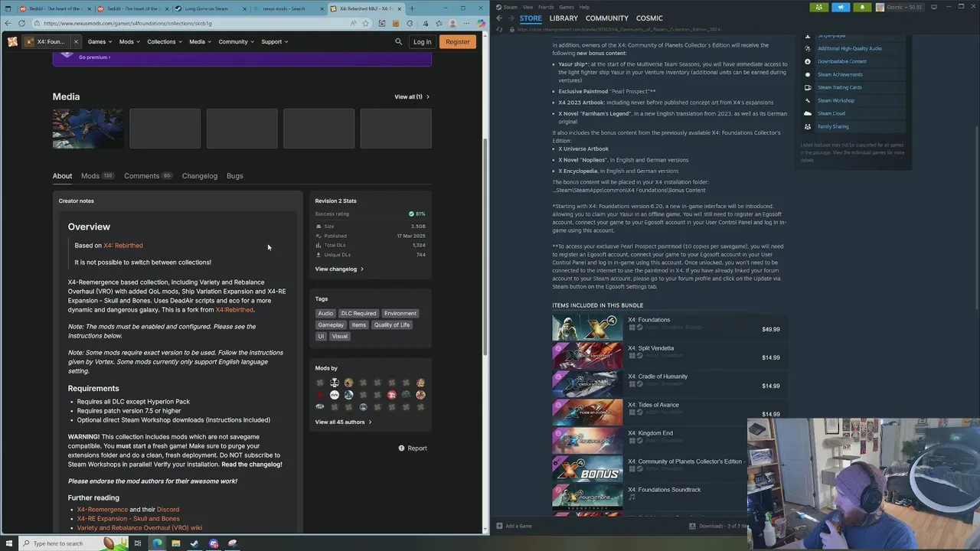Open the Steam account Cosmic dropdown
The image size is (980, 551).
(900, 7)
